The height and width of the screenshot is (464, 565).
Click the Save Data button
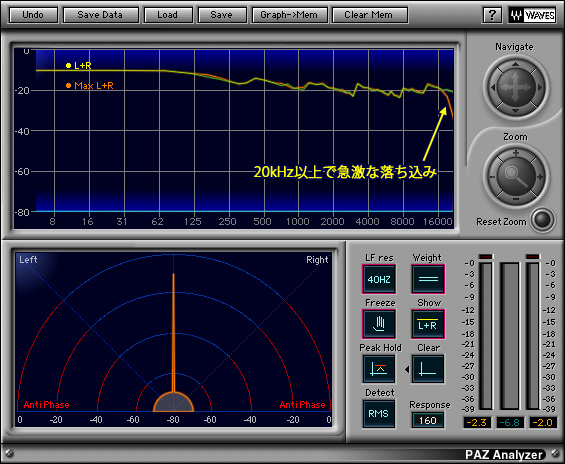click(x=101, y=15)
